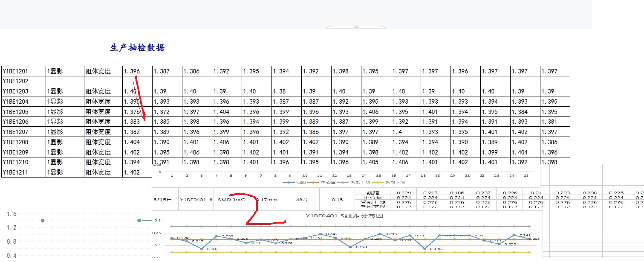Select value 1.394 in row Y1BE1210
Image resolution: width=644 pixels, height=262 pixels.
[132, 162]
